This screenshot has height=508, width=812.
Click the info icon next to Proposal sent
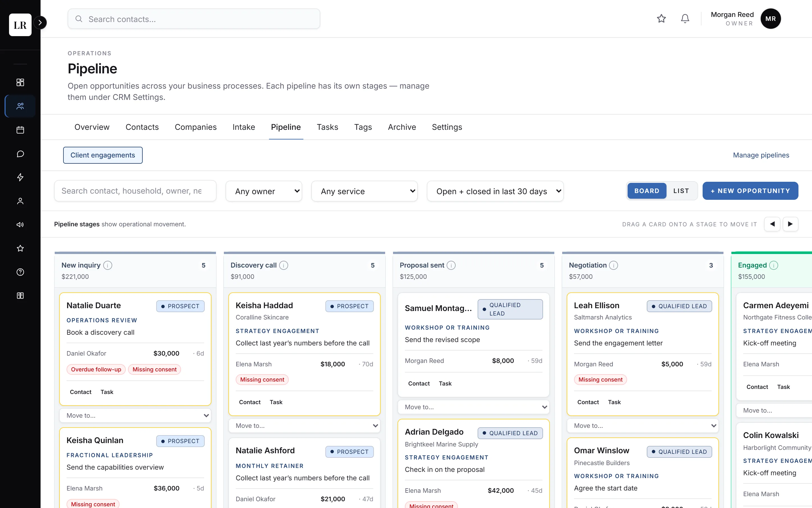pos(451,265)
